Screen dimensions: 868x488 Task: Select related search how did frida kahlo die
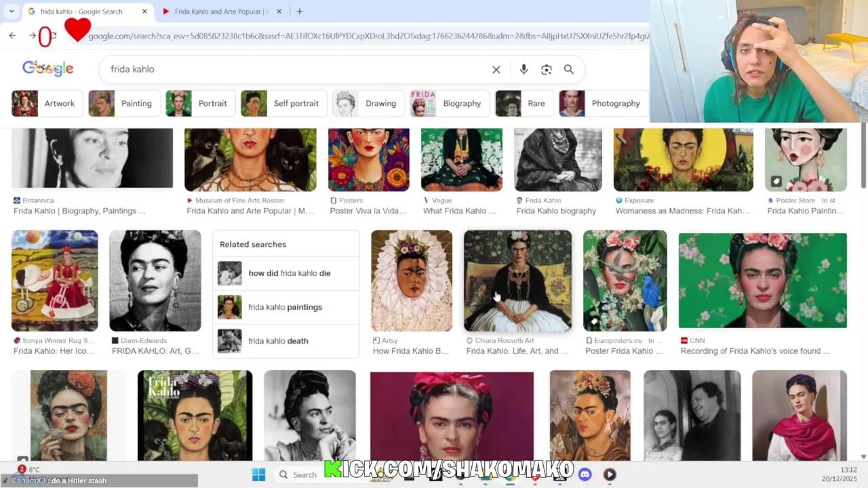[285, 273]
